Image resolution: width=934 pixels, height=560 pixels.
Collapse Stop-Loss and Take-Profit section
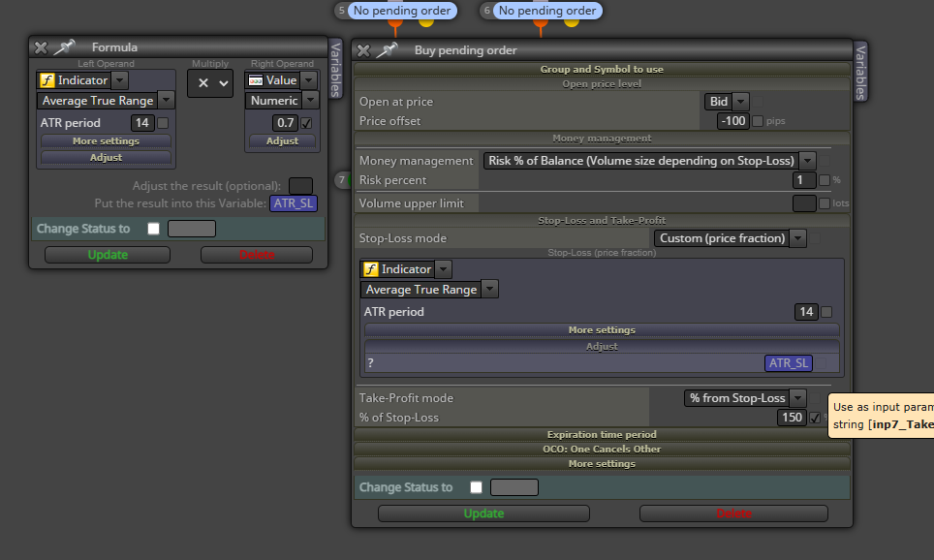click(602, 221)
